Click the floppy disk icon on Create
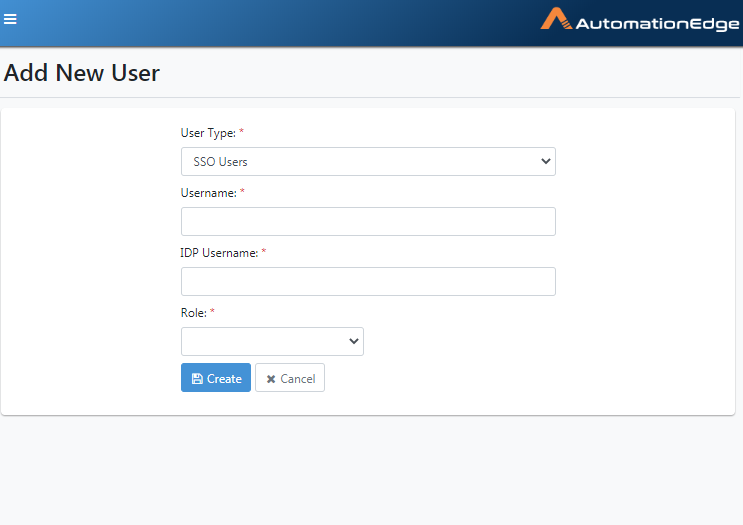Image resolution: width=743 pixels, height=525 pixels. tap(197, 379)
